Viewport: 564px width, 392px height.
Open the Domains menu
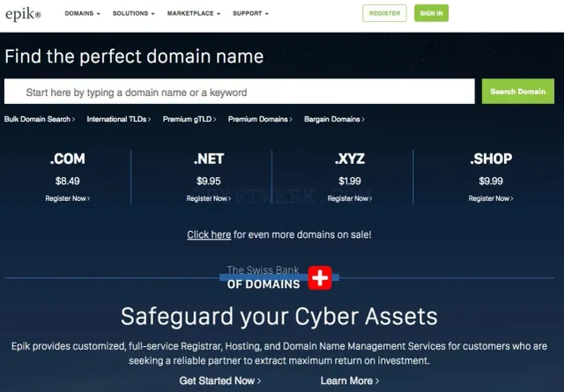coord(82,13)
